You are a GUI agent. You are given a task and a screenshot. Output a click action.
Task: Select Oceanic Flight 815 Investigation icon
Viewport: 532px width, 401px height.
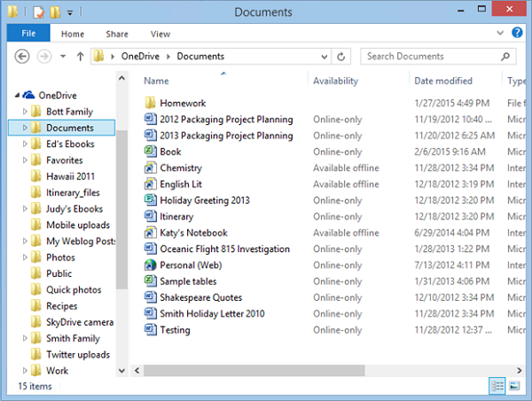point(150,248)
